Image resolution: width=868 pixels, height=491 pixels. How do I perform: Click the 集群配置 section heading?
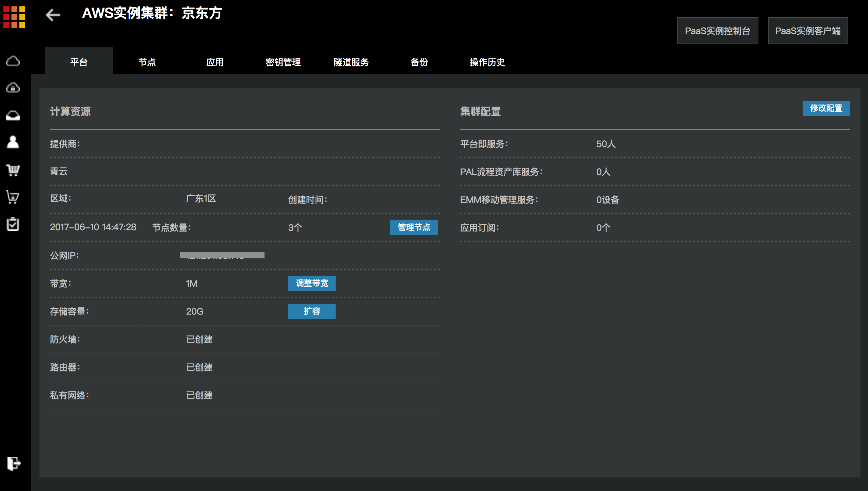click(x=481, y=111)
